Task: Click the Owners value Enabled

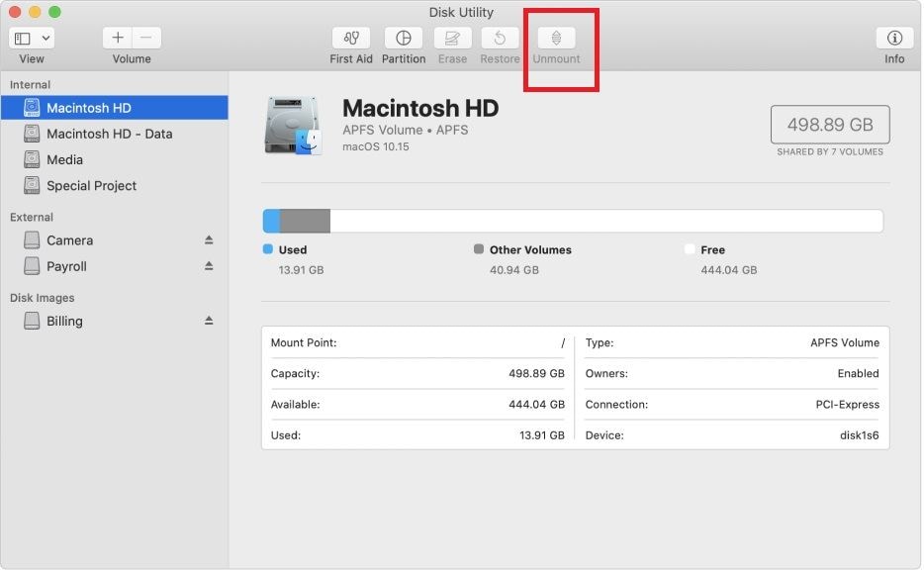Action: 859,374
